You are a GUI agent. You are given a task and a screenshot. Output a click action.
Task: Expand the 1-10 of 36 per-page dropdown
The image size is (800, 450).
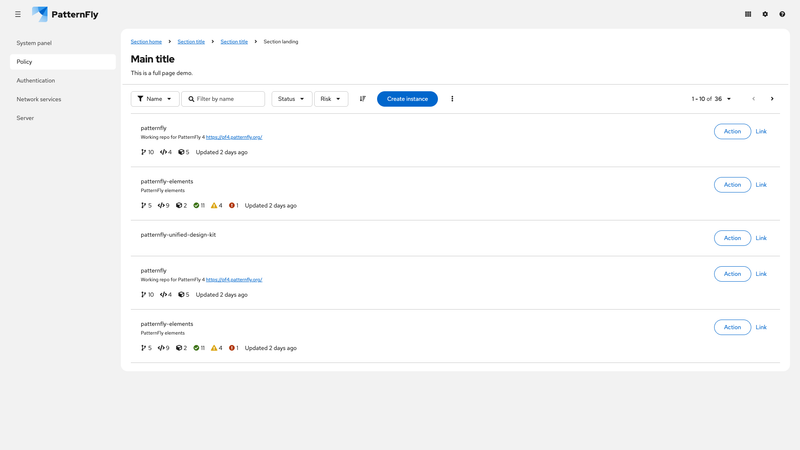[712, 99]
